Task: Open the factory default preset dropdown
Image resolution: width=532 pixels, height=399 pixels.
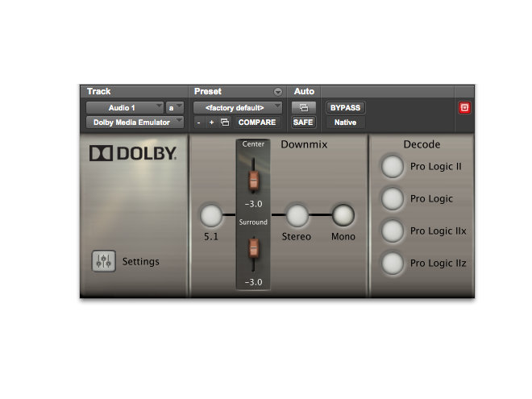Action: coord(238,108)
